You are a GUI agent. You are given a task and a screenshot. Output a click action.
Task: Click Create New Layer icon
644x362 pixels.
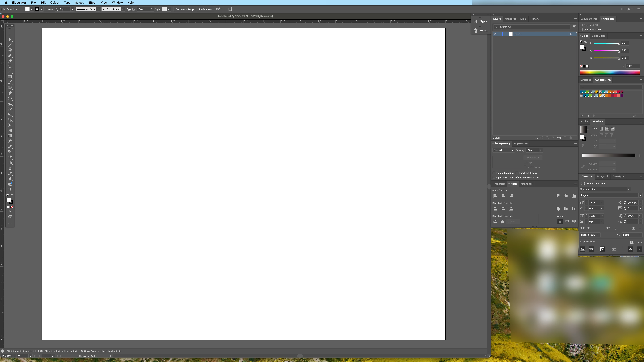(565, 138)
